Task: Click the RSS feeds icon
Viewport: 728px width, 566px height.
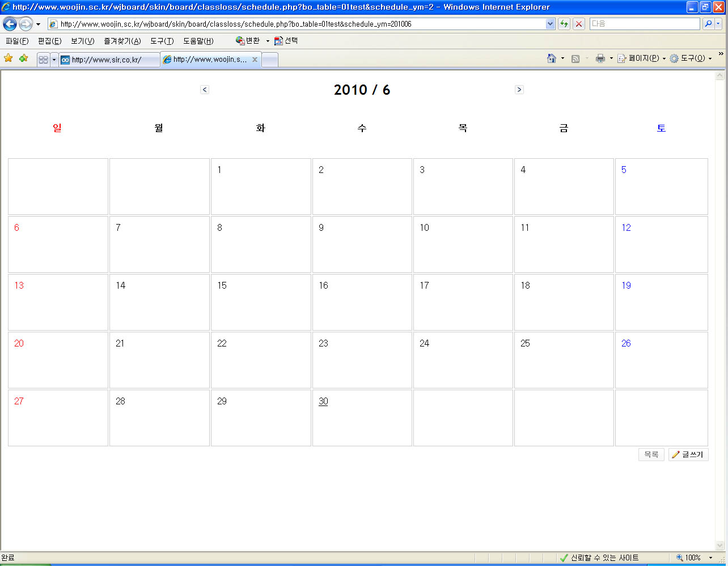Action: (x=575, y=58)
